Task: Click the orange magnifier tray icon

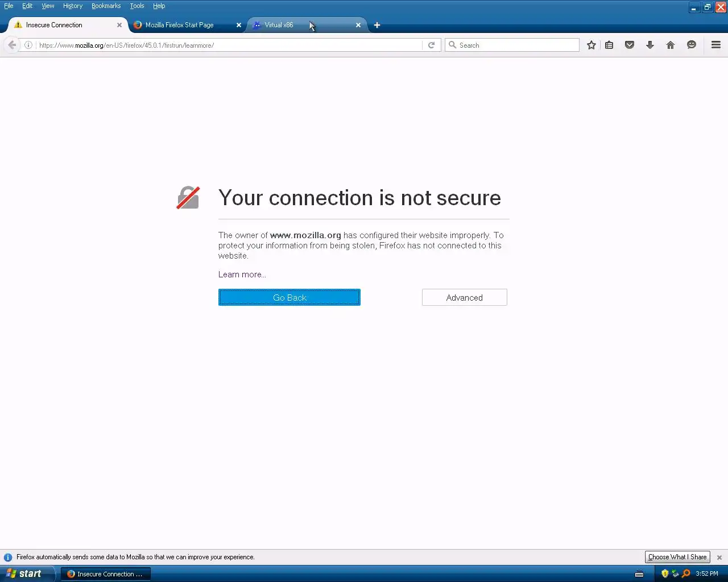Action: [686, 573]
